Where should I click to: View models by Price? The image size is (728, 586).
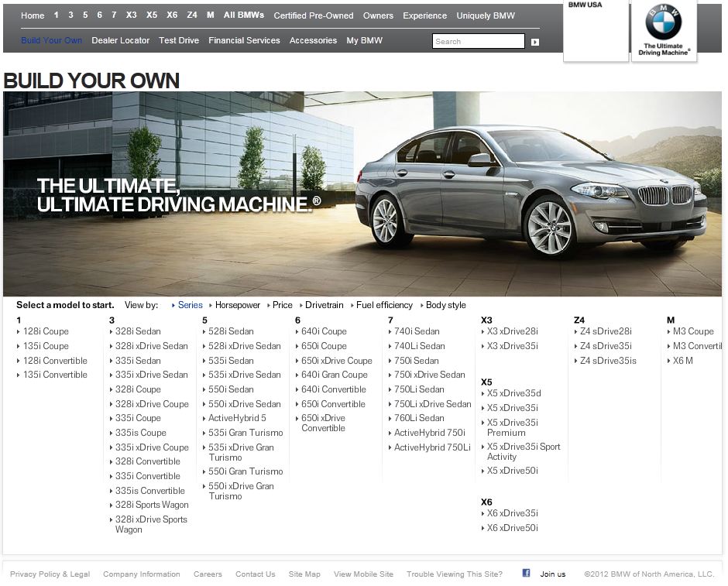[x=282, y=305]
